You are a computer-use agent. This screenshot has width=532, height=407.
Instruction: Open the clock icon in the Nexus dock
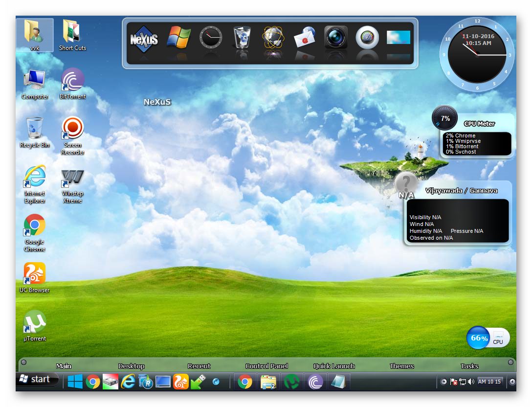click(x=211, y=37)
